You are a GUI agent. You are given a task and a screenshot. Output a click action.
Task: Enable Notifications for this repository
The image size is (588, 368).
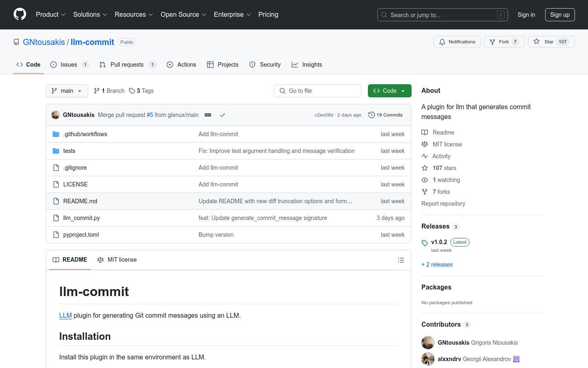coord(457,41)
